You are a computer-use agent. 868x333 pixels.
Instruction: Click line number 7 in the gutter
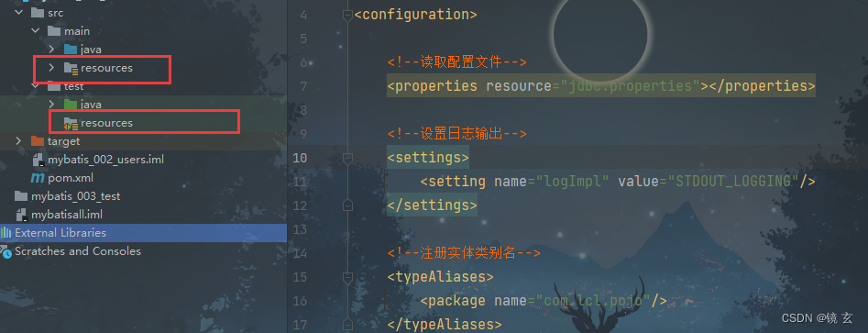point(302,86)
